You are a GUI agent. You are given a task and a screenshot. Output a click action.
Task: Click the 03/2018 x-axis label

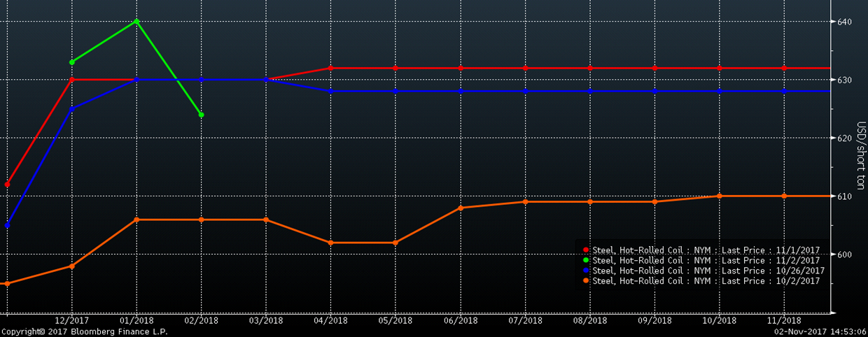point(266,320)
